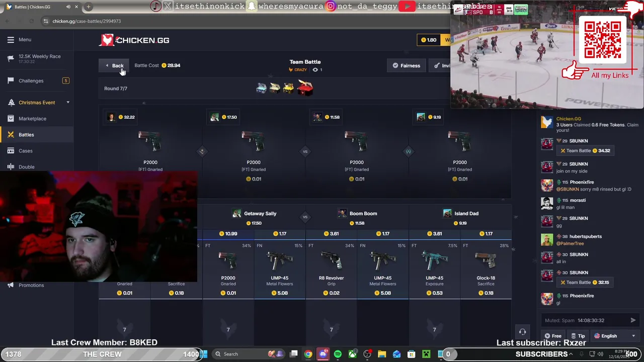Click the Challenges count badge 5
This screenshot has width=644, height=362.
pyautogui.click(x=65, y=80)
